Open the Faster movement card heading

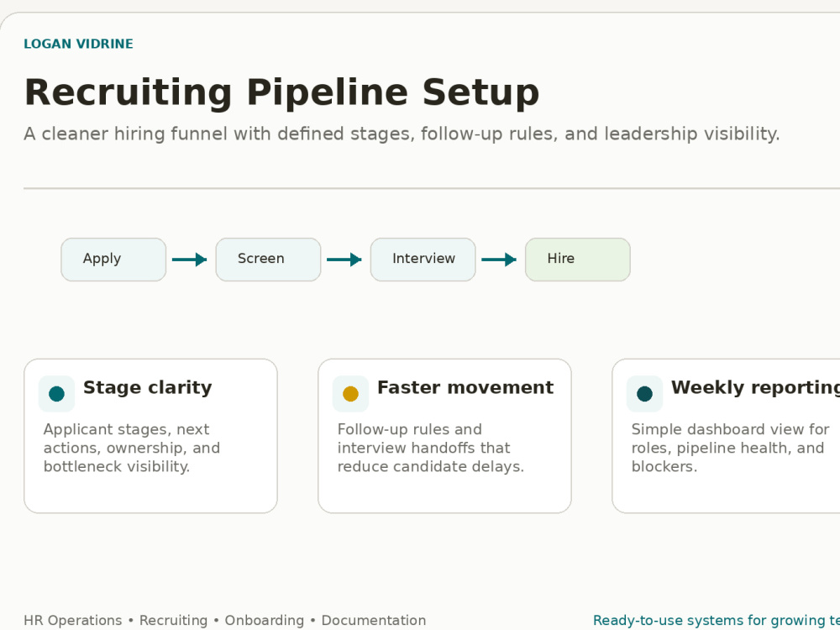(465, 387)
